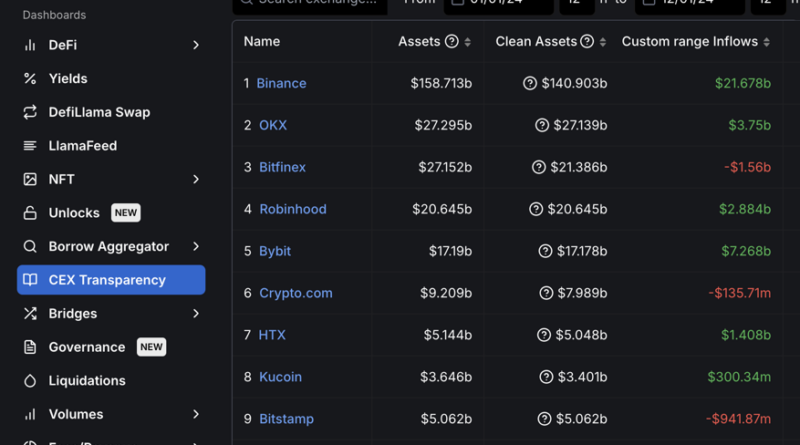
Task: Click the LlamaFeed newspaper icon
Action: (x=30, y=146)
